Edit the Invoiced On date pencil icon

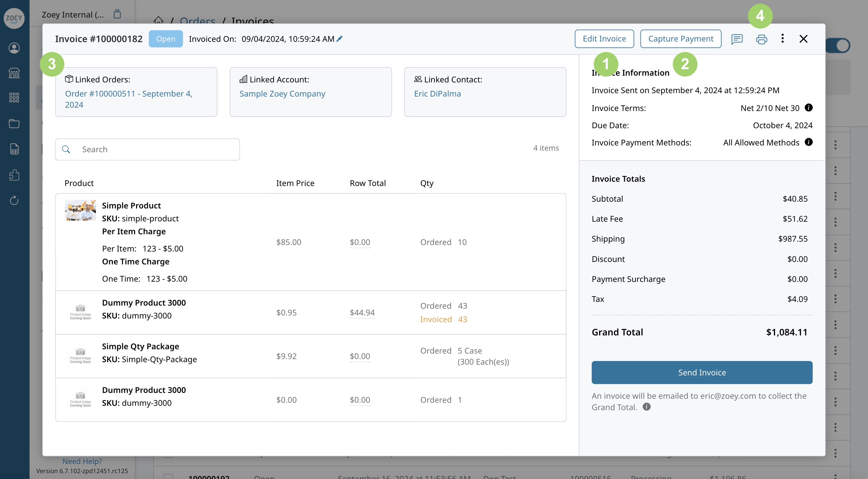point(340,39)
